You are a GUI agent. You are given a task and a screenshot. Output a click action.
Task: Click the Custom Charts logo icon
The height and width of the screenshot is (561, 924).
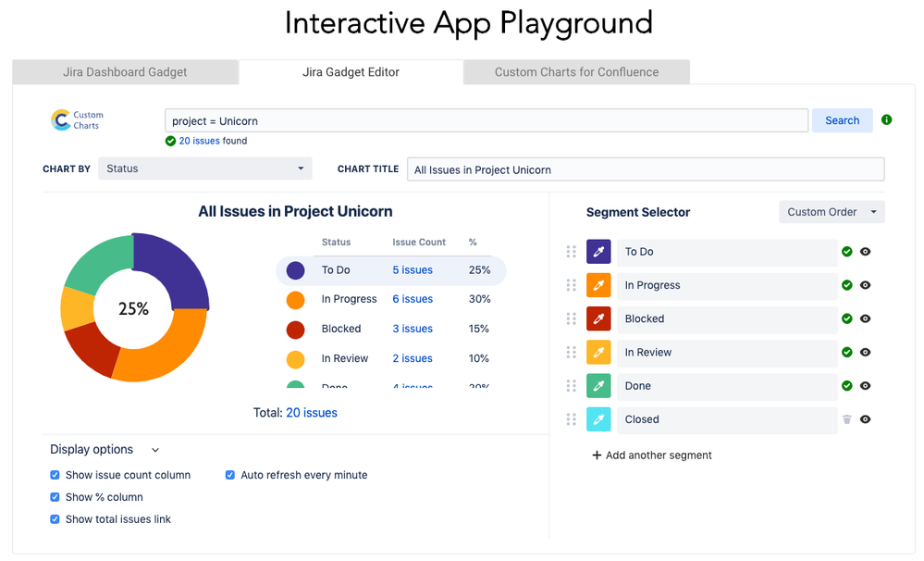(62, 118)
